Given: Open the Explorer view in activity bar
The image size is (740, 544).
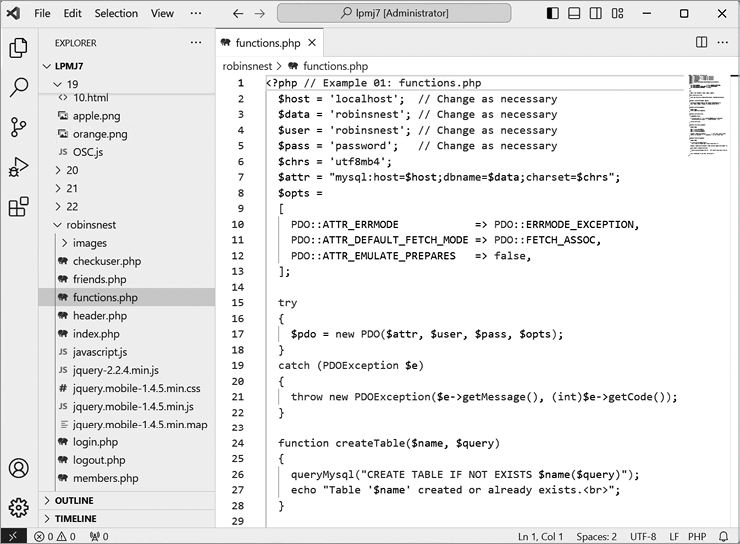Looking at the screenshot, I should [x=18, y=47].
